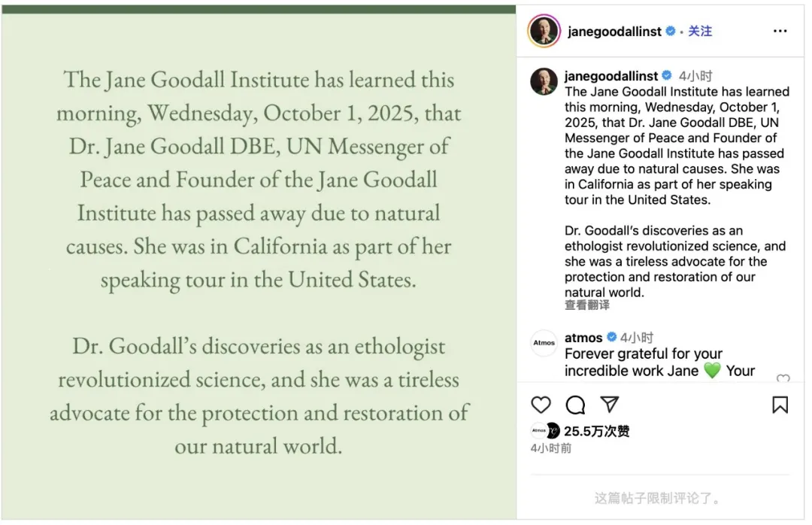Click the liker avatars beside the like count

coord(546,431)
